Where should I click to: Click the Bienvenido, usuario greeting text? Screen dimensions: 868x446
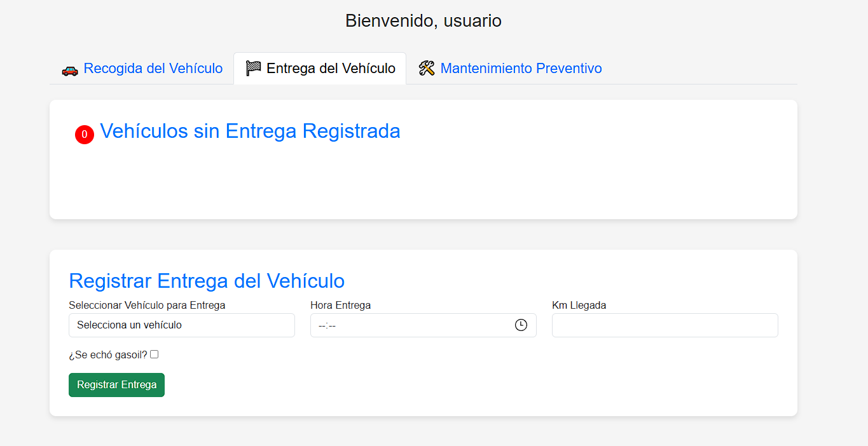coord(423,20)
